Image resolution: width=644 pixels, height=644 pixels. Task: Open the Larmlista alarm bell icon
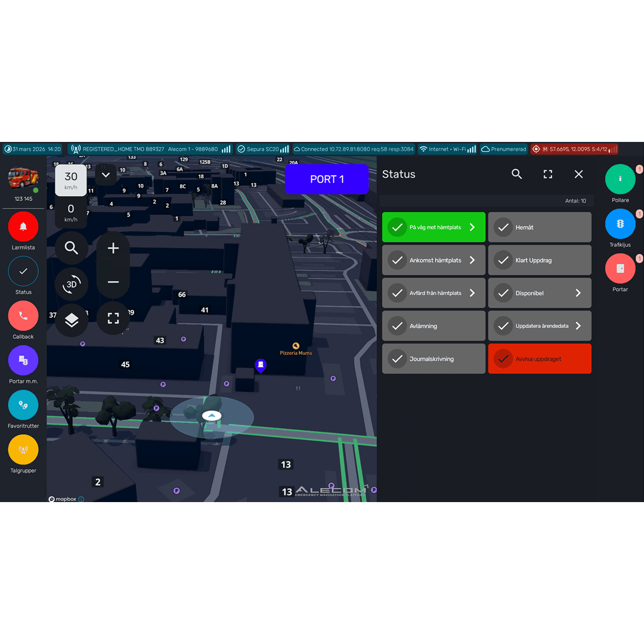point(23,227)
